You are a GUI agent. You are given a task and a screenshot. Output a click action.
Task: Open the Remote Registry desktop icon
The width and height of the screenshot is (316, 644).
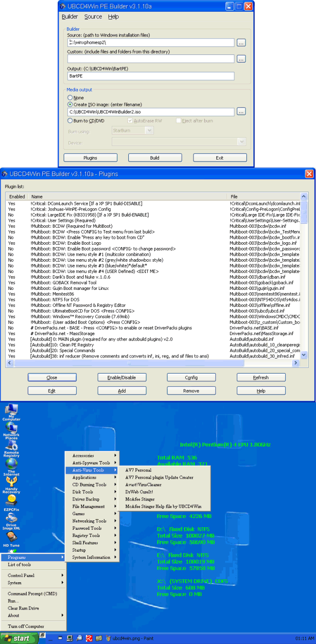coord(11,448)
